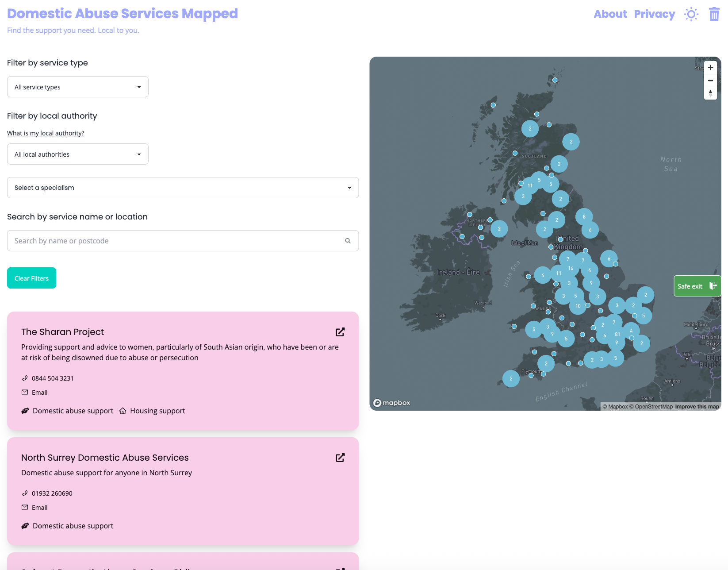
Task: Click the trash icon in the header
Action: point(714,14)
